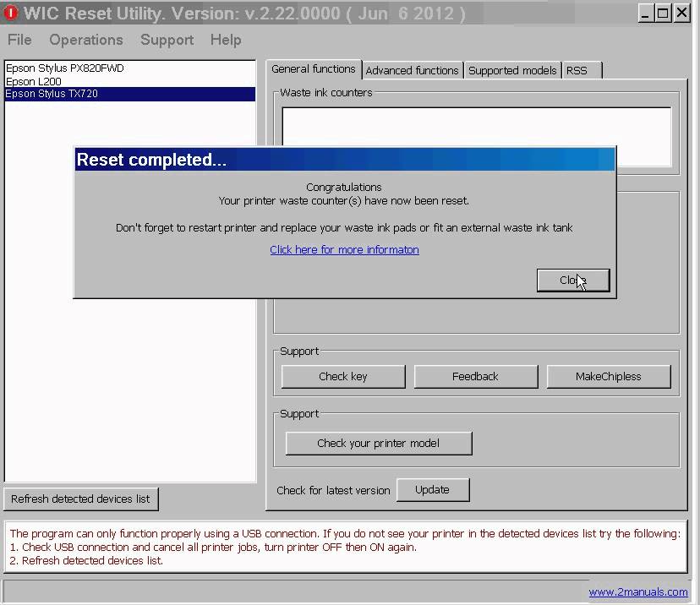Switch to the Supported models tab

click(x=512, y=70)
